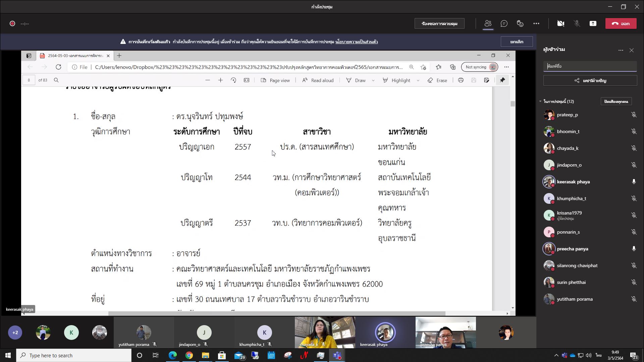This screenshot has width=644, height=362.
Task: Toggle the camera on
Action: coord(560,23)
